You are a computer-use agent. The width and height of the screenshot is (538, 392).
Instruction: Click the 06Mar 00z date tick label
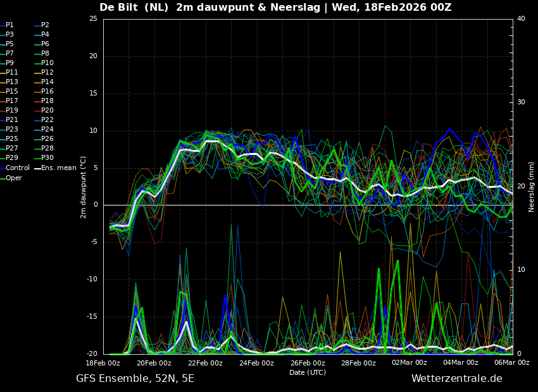511,363
